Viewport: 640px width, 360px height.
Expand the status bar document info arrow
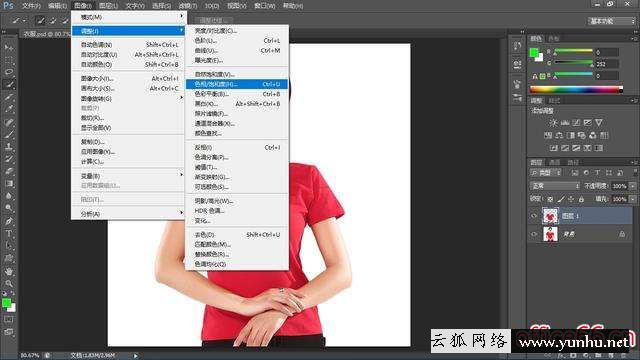tap(136, 356)
